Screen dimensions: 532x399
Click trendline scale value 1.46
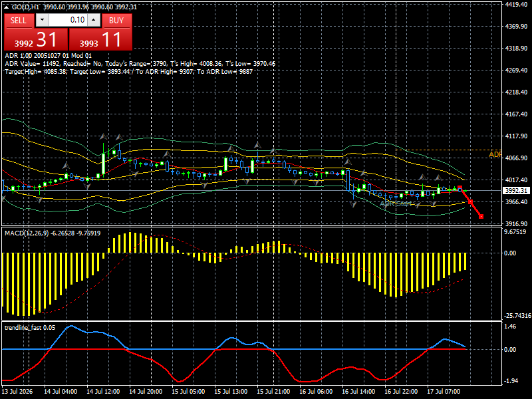(x=510, y=327)
